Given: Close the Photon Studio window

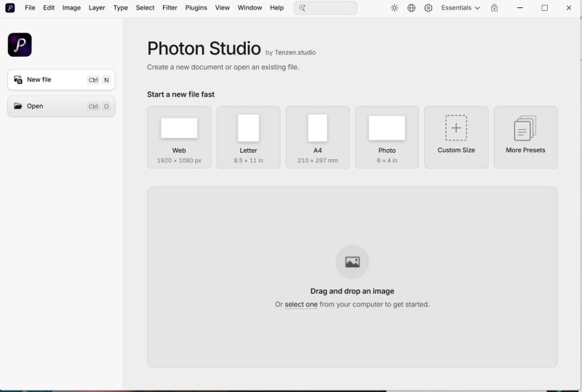Looking at the screenshot, I should (569, 8).
